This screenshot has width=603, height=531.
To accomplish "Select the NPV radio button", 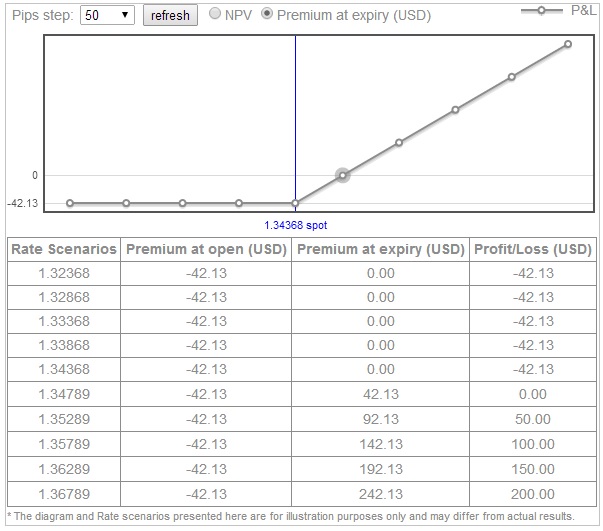I will 216,15.
